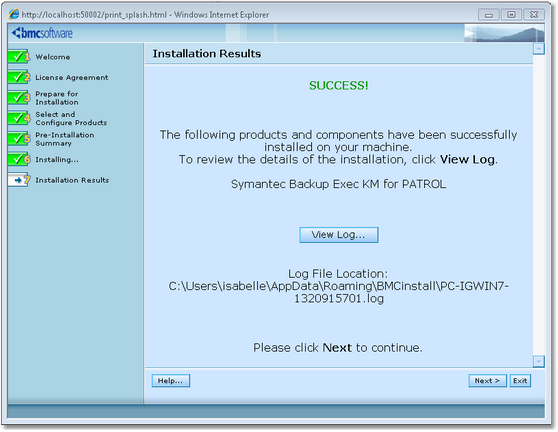Click the 'Please click Next to continue' text

click(338, 347)
